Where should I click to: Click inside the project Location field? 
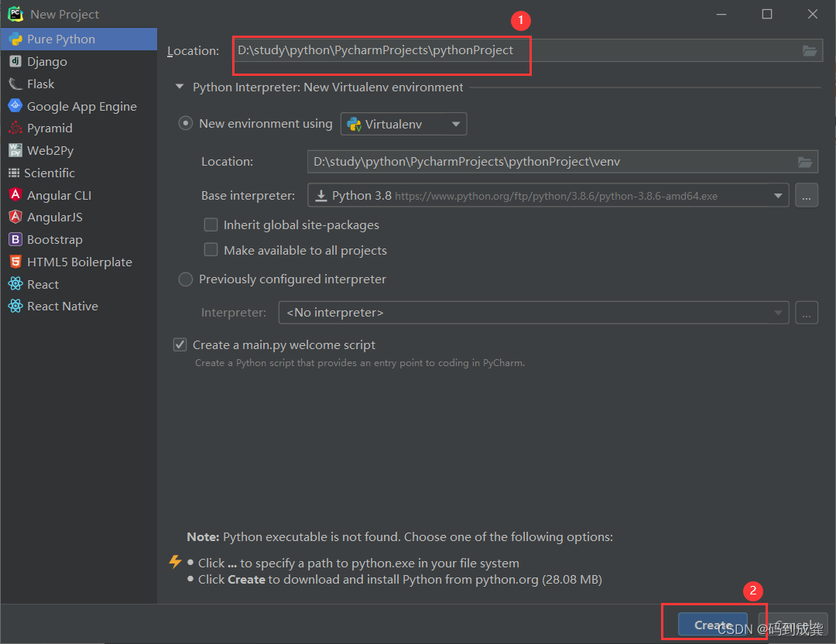click(x=379, y=50)
